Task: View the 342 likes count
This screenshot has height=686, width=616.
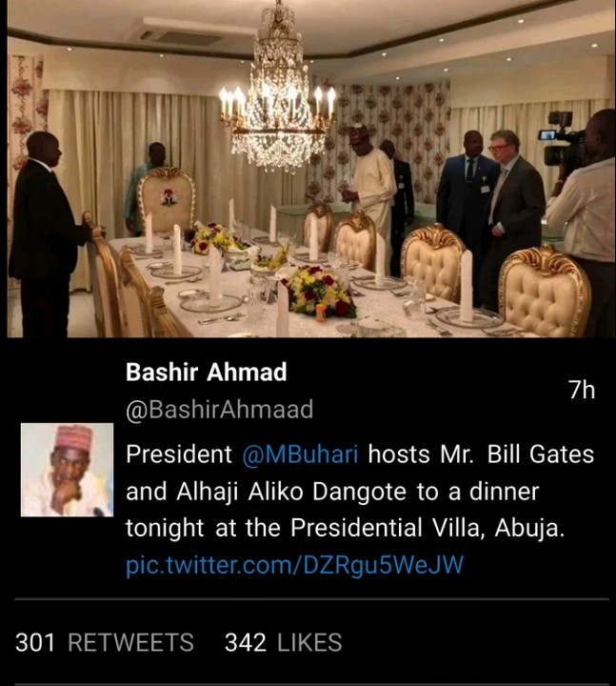Action: 245,643
